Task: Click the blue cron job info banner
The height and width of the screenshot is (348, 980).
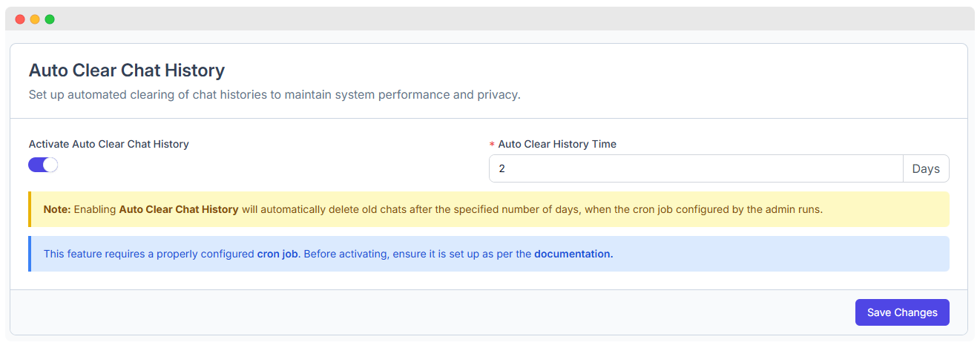Action: coord(489,254)
